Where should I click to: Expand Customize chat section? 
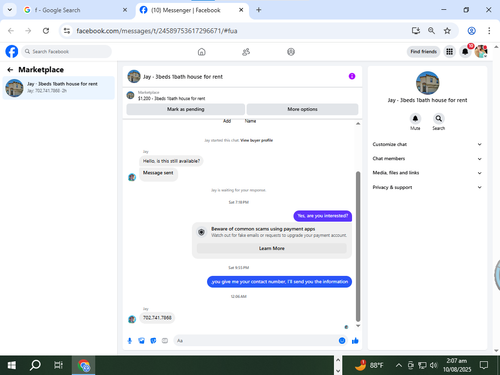point(427,144)
